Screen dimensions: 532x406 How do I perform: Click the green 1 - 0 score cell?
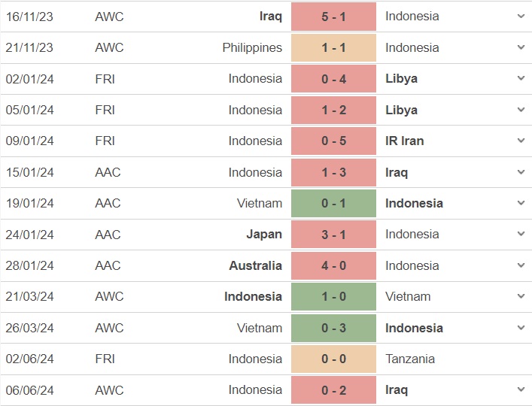tap(333, 296)
